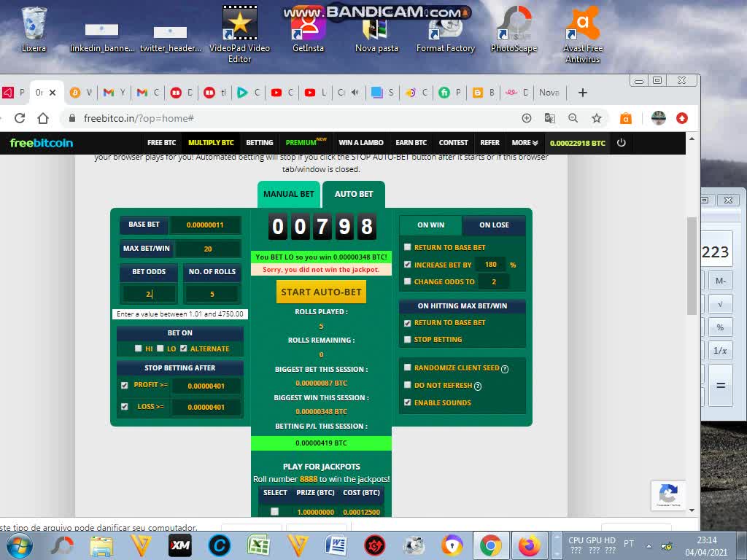The height and width of the screenshot is (560, 747).
Task: Open Avast Free Antivirus shortcut
Action: click(583, 34)
